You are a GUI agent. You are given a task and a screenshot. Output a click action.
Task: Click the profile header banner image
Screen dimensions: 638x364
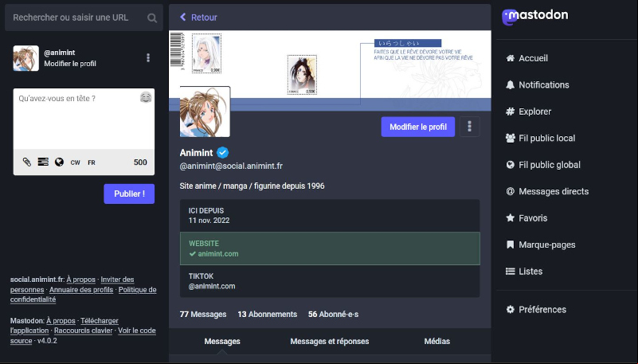coord(330,70)
